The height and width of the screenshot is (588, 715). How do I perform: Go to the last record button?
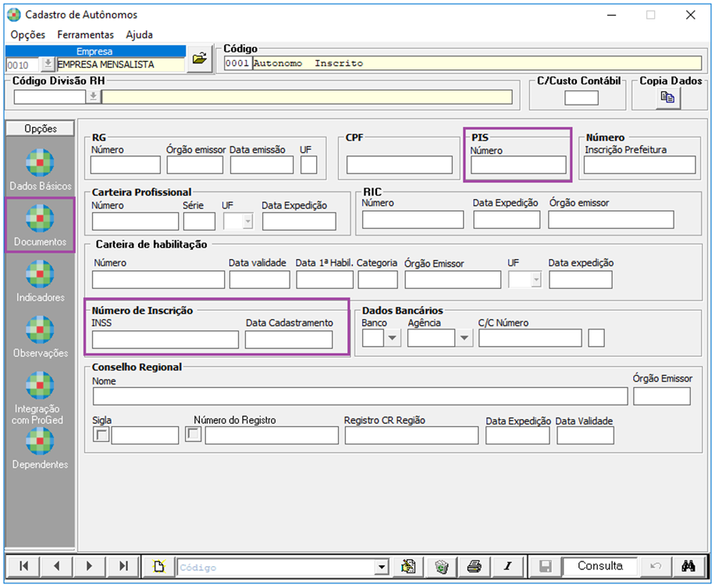pos(123,567)
